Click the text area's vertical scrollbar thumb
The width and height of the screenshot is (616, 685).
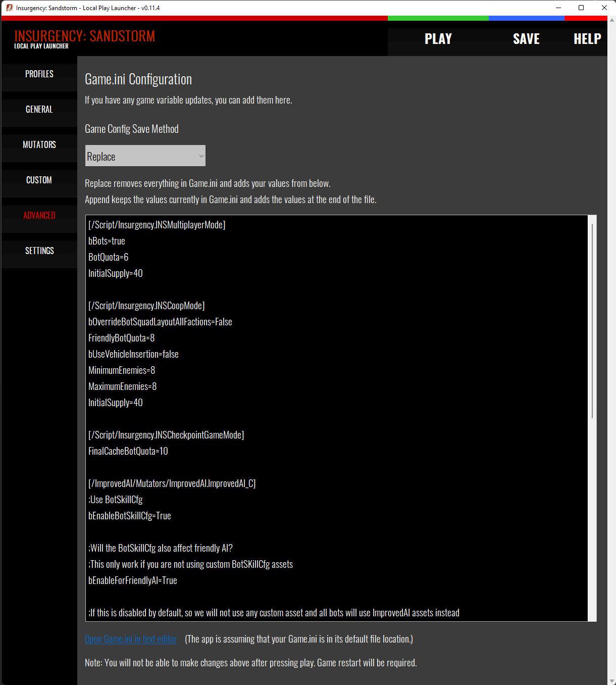592,321
